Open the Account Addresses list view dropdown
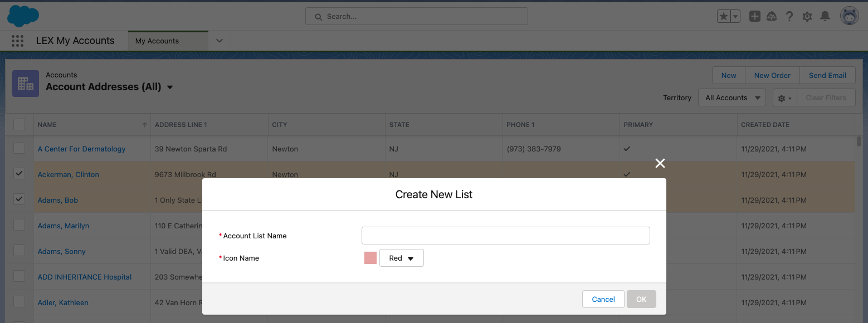This screenshot has width=868, height=323. pos(170,87)
